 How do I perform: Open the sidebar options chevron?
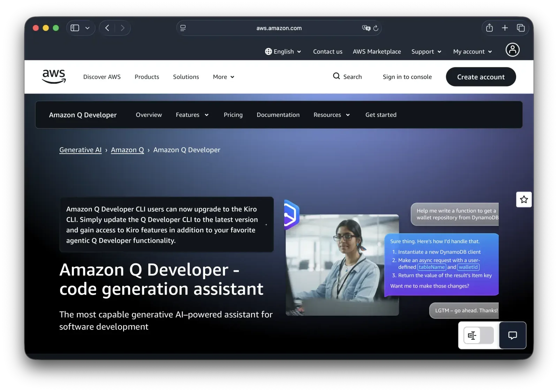[88, 28]
